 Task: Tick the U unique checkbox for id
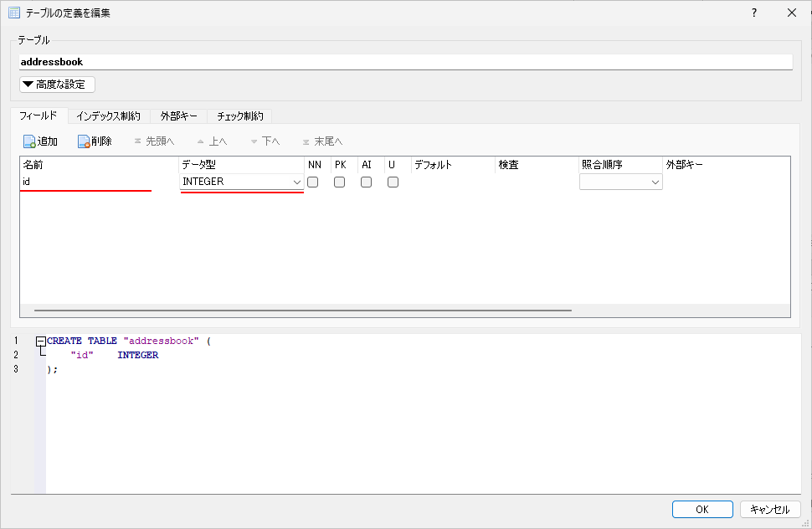pyautogui.click(x=393, y=182)
